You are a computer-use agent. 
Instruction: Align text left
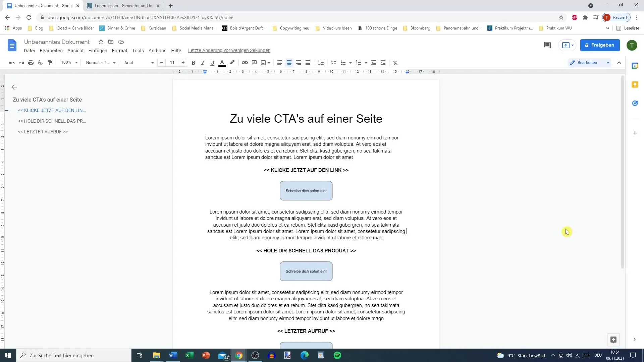pos(279,63)
